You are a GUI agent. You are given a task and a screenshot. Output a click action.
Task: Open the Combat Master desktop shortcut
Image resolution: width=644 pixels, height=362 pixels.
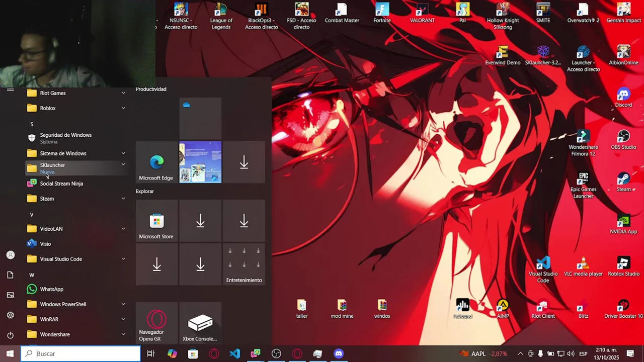[342, 13]
